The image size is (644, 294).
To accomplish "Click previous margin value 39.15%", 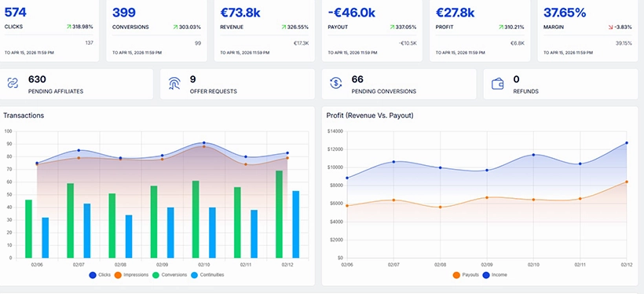I will tap(624, 42).
